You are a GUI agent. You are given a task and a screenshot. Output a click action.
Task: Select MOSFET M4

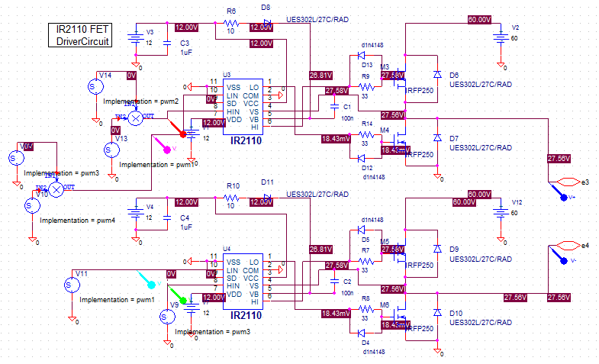click(x=401, y=143)
